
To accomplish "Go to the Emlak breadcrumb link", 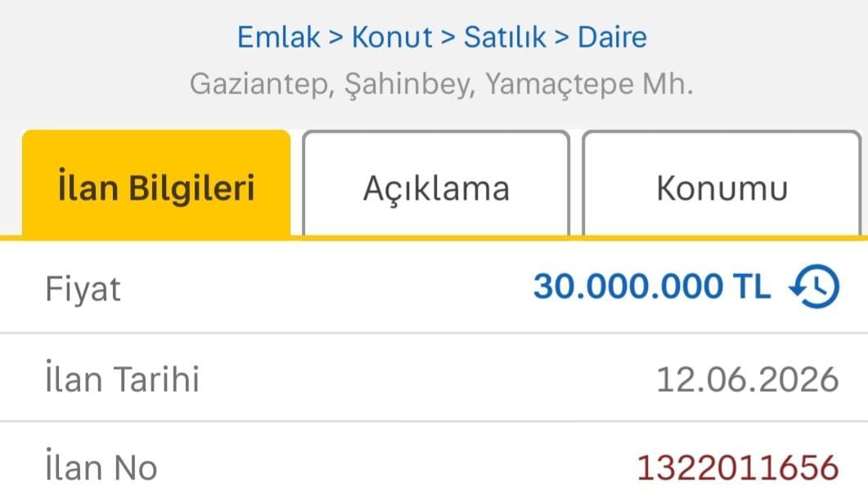I will 278,38.
